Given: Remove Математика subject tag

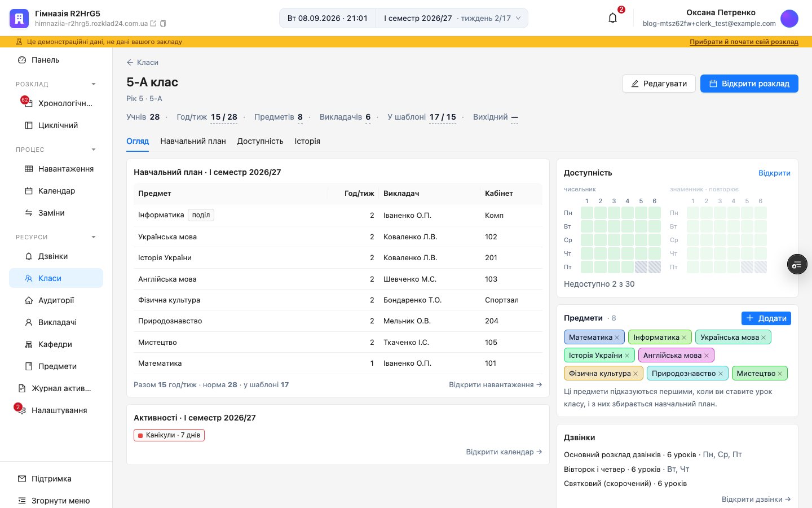Looking at the screenshot, I should click(617, 338).
